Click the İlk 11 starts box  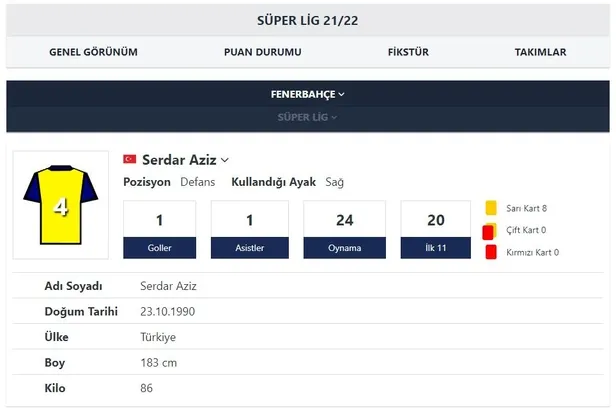pos(436,231)
